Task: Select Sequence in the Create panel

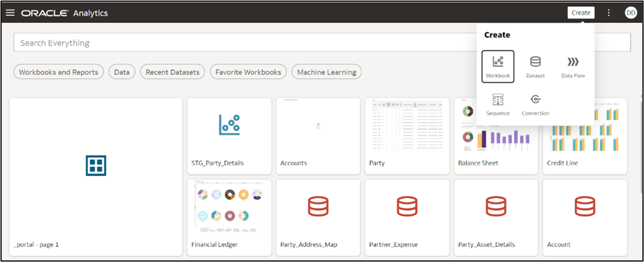Action: [x=498, y=105]
